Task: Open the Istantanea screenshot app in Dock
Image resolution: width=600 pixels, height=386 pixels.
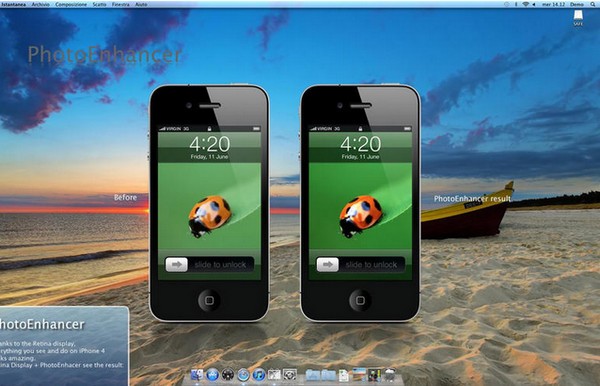Action: pyautogui.click(x=290, y=375)
